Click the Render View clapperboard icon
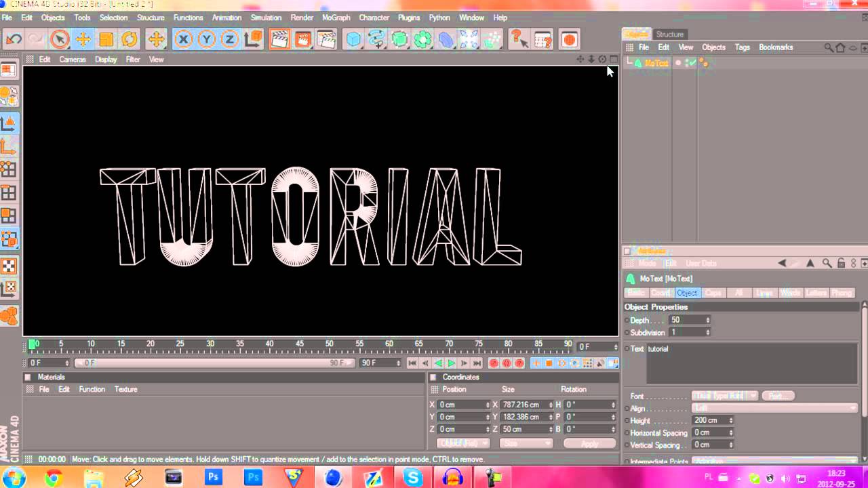The height and width of the screenshot is (488, 868). 279,39
